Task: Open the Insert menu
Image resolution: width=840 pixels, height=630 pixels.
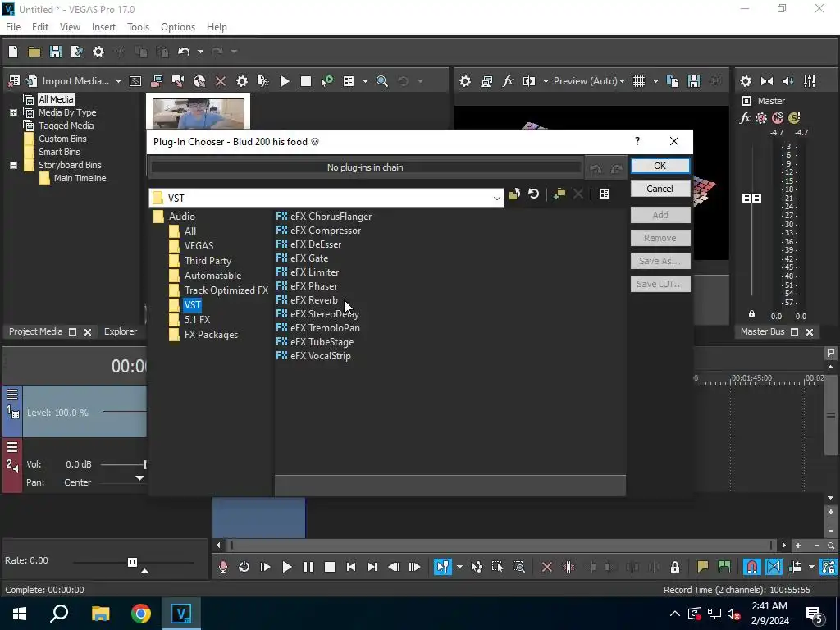Action: click(x=103, y=27)
